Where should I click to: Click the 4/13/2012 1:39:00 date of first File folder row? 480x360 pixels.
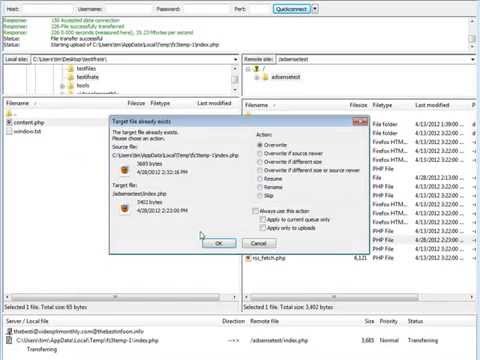pyautogui.click(x=439, y=124)
